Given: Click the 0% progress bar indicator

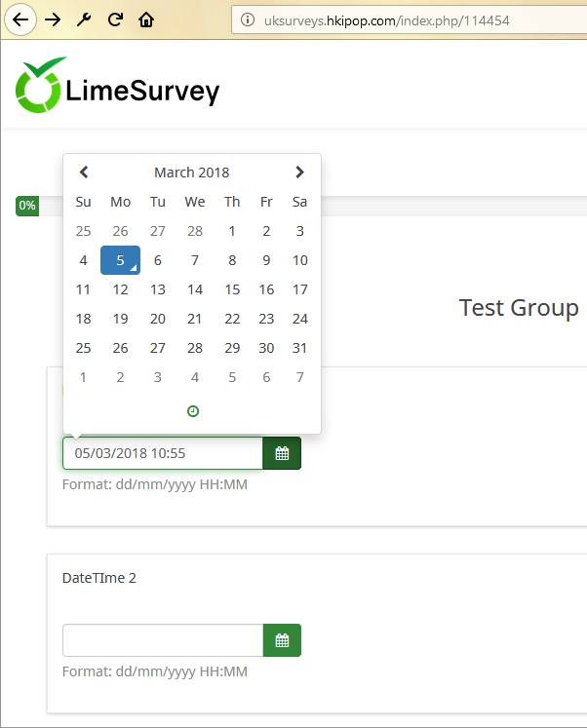Looking at the screenshot, I should coord(27,206).
